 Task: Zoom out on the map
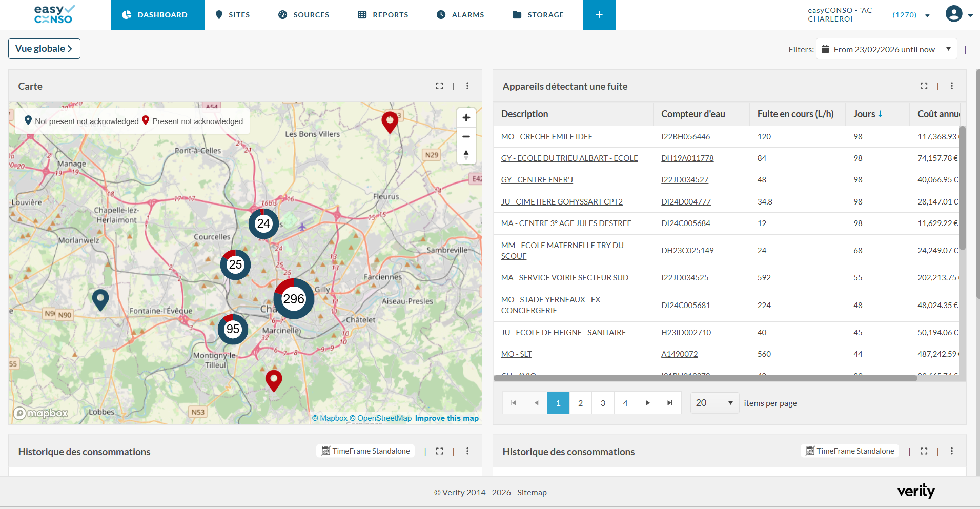pyautogui.click(x=466, y=137)
